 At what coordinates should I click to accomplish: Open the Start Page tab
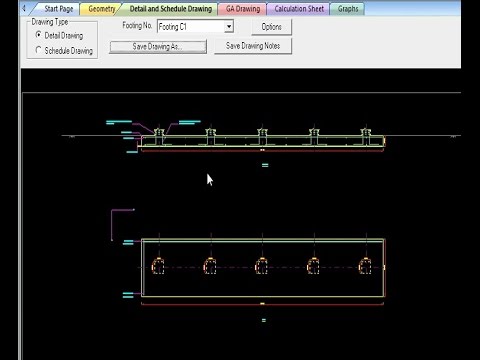coord(58,9)
